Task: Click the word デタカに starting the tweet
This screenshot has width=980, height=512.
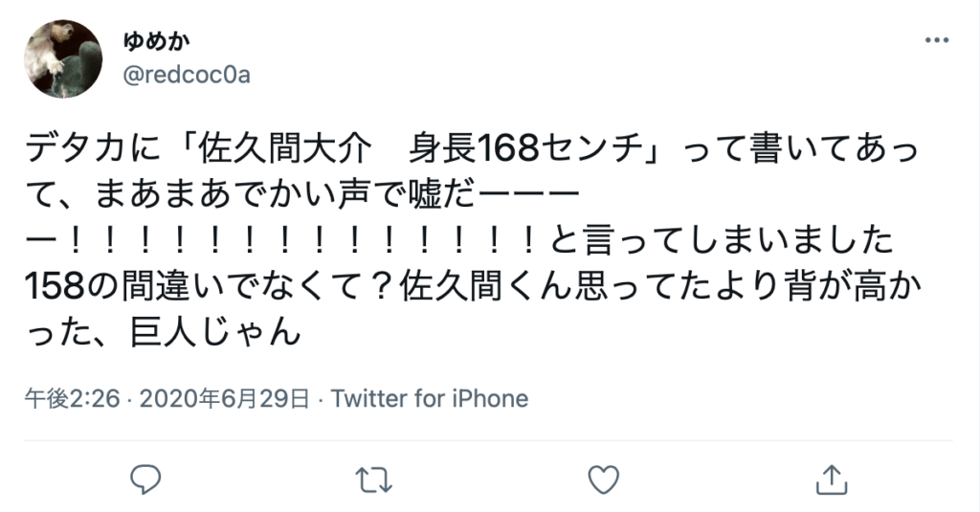Action: (93, 148)
